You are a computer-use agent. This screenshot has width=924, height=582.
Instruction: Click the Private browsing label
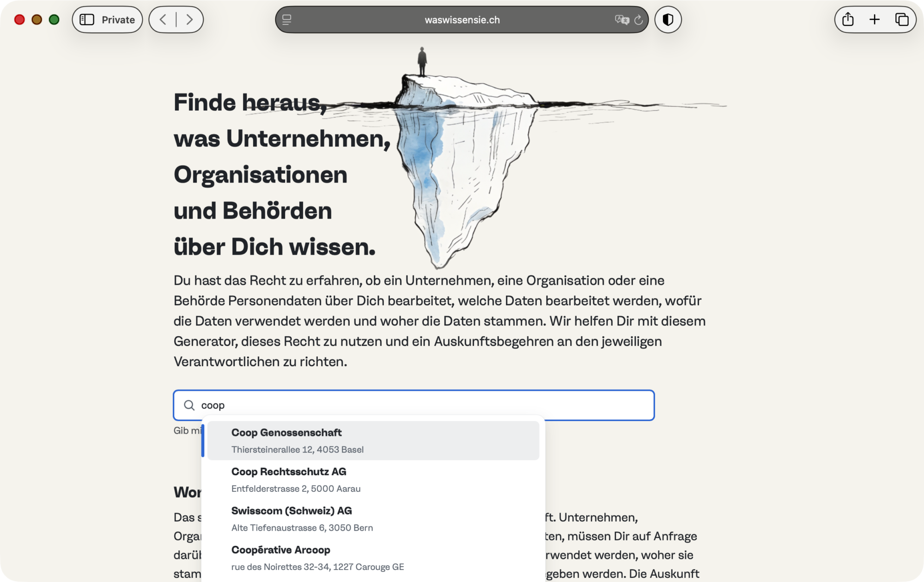pyautogui.click(x=118, y=20)
